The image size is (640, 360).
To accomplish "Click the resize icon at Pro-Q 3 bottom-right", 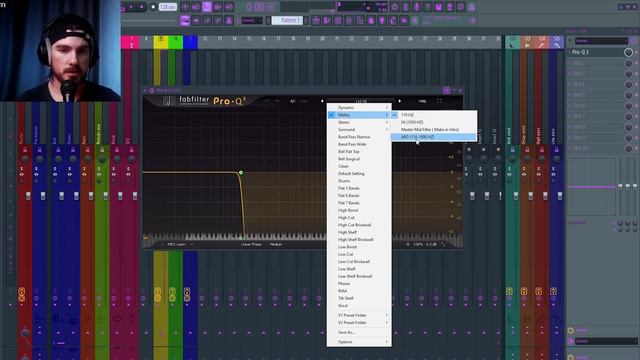I will 444,244.
